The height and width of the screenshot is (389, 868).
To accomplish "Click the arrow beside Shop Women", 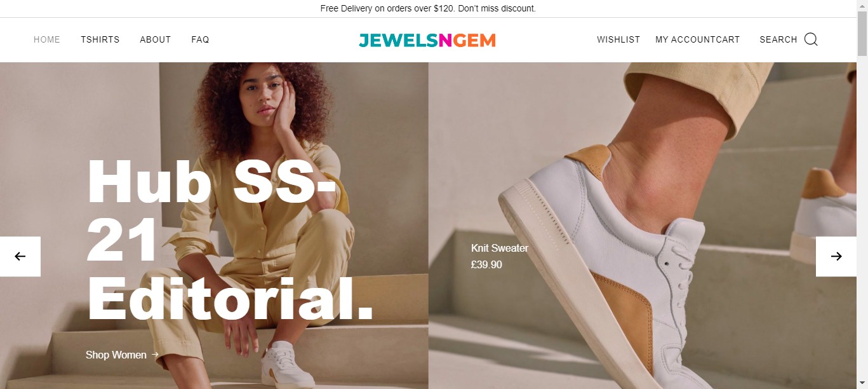I will click(155, 355).
